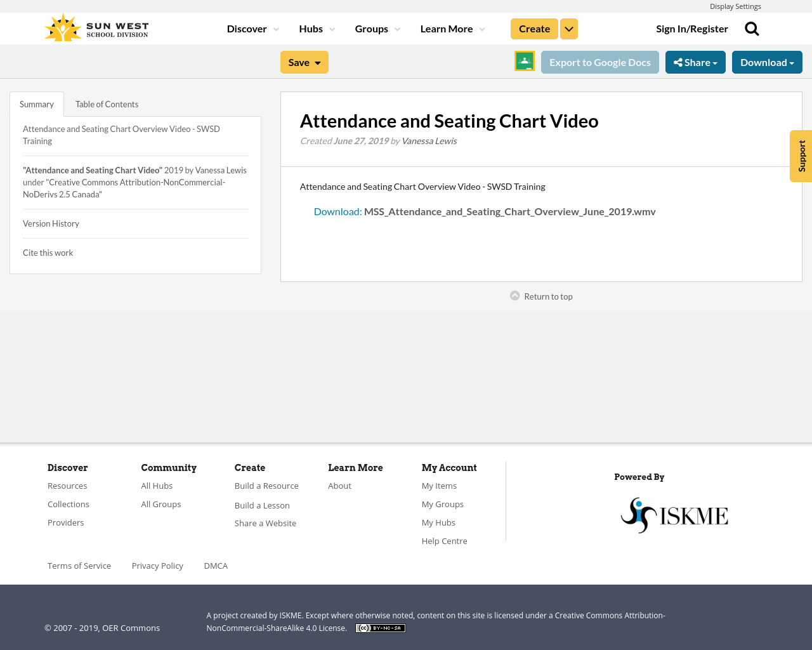
Task: Click the Return to top arrow icon
Action: pos(515,296)
